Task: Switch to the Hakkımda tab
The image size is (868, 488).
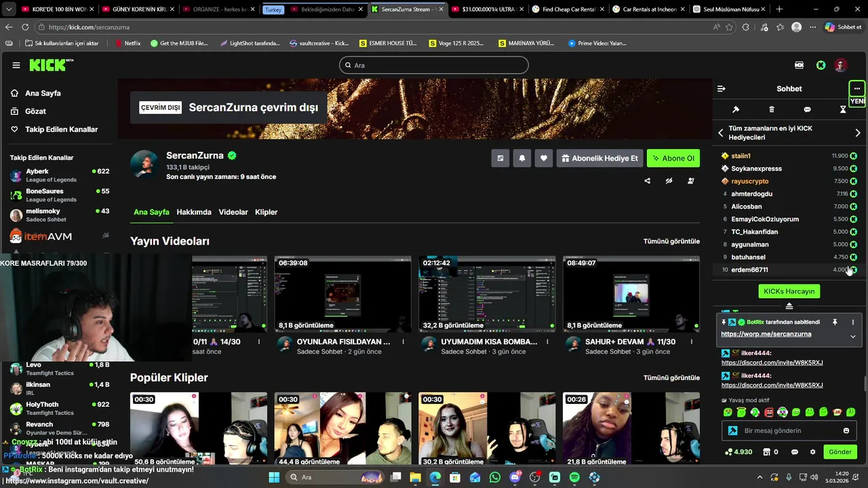Action: [x=194, y=212]
